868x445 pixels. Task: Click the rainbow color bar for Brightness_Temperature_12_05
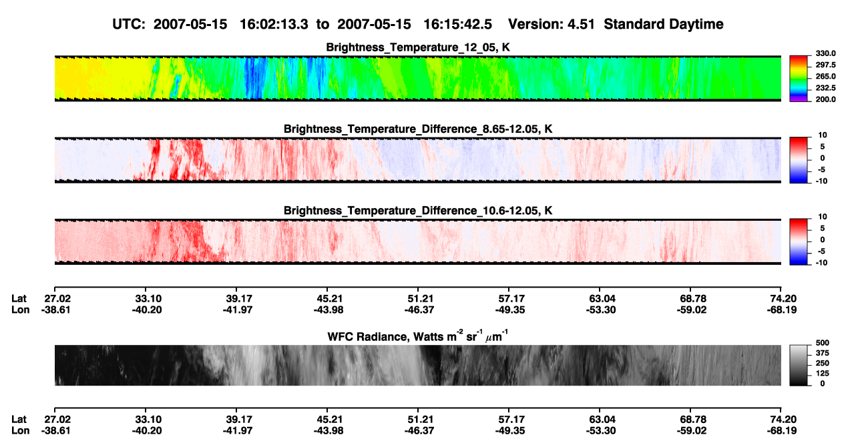click(x=799, y=79)
